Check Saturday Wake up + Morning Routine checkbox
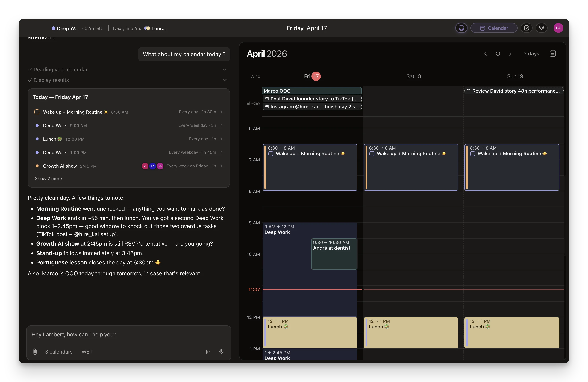 (372, 154)
